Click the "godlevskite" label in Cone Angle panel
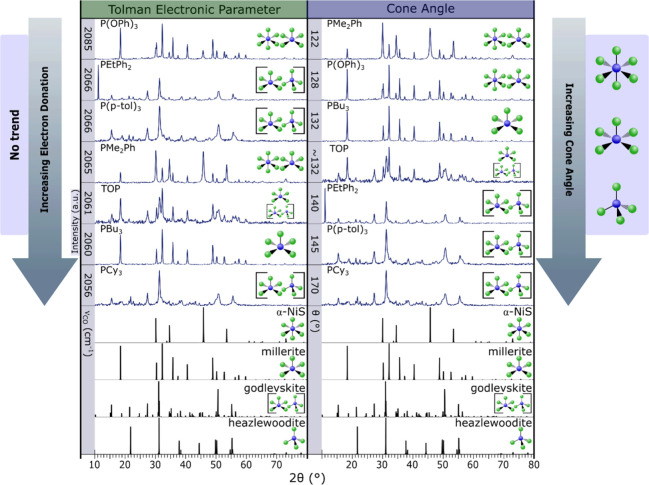Image resolution: width=649 pixels, height=485 pixels. pos(501,388)
